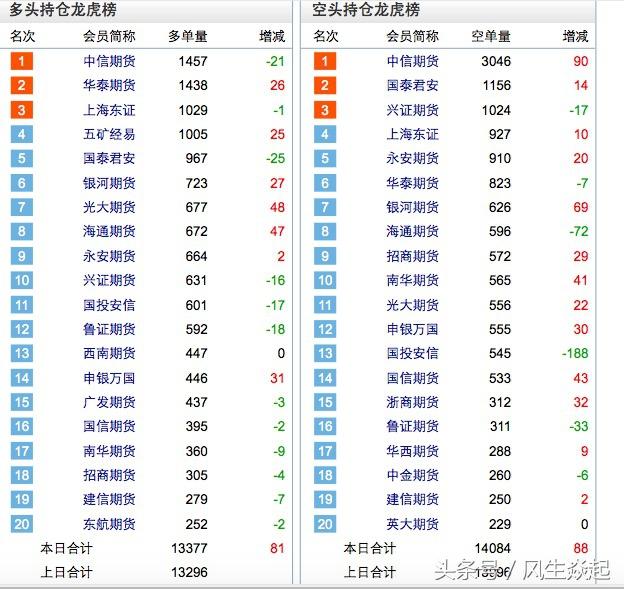Open 广发期货 member link

tap(109, 402)
